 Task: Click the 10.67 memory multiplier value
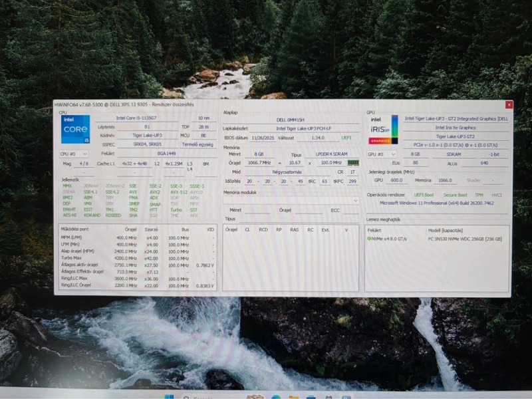point(295,163)
